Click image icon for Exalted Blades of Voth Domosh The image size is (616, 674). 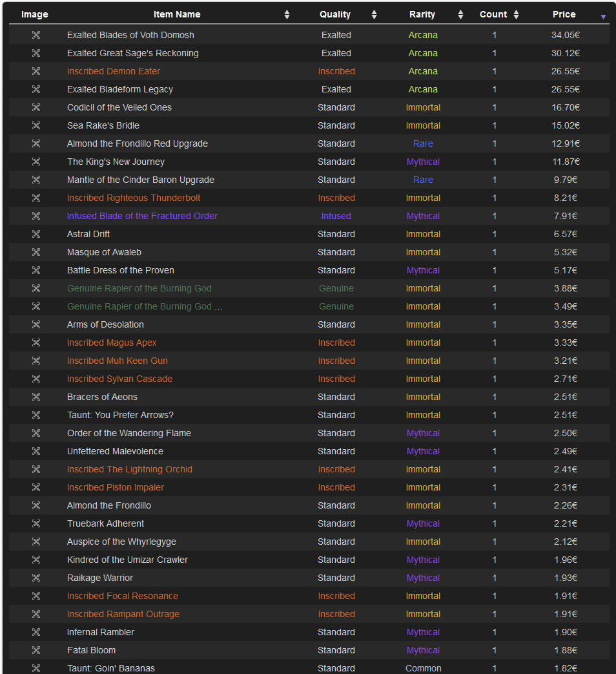pos(36,35)
